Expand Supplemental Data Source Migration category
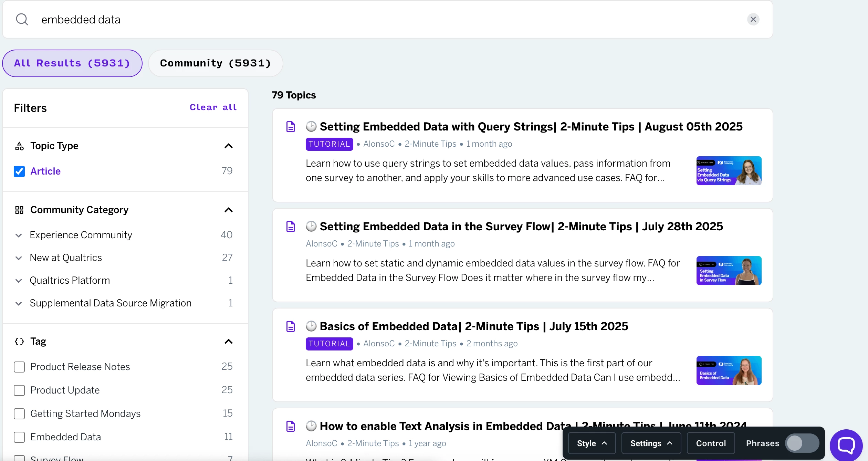This screenshot has width=868, height=461. coord(19,304)
